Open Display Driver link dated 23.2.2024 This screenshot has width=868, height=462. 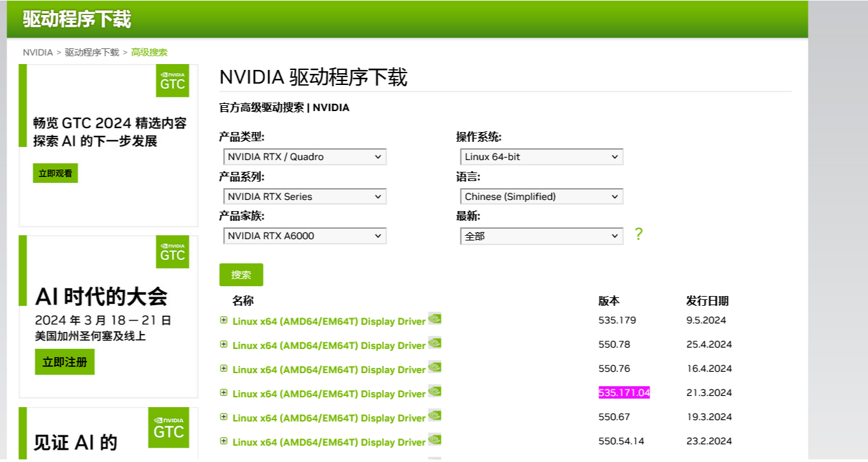coord(329,442)
